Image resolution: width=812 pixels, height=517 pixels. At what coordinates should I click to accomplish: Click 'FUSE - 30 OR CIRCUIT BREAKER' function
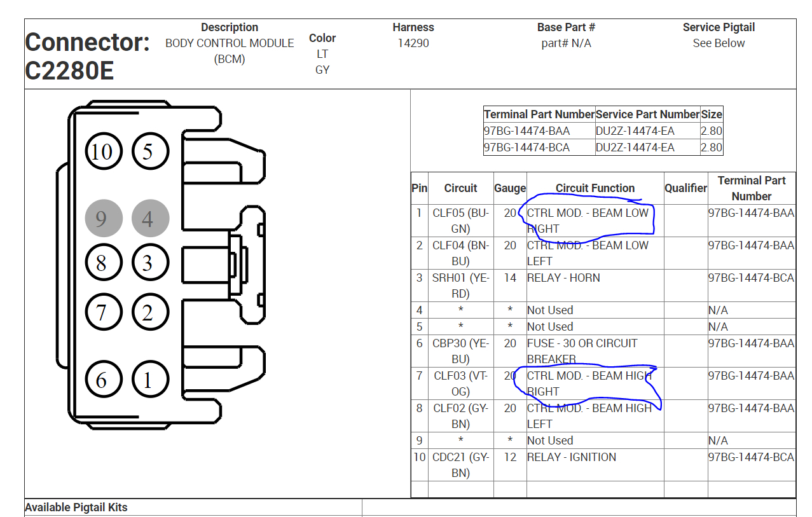tap(582, 351)
